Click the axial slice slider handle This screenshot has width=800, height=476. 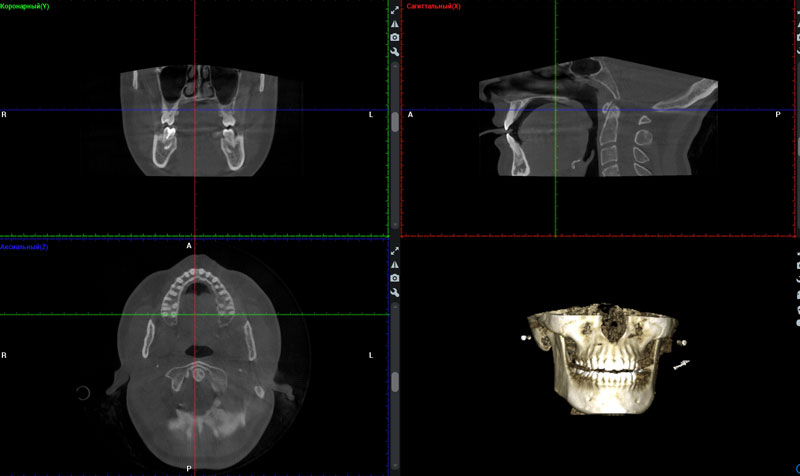[395, 382]
